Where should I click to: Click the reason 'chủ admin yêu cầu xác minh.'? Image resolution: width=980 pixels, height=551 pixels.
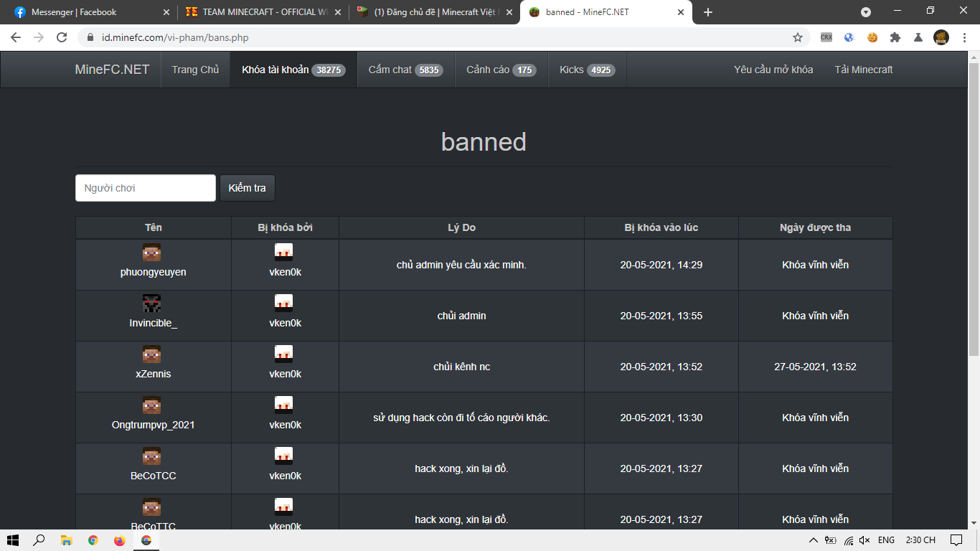point(461,265)
